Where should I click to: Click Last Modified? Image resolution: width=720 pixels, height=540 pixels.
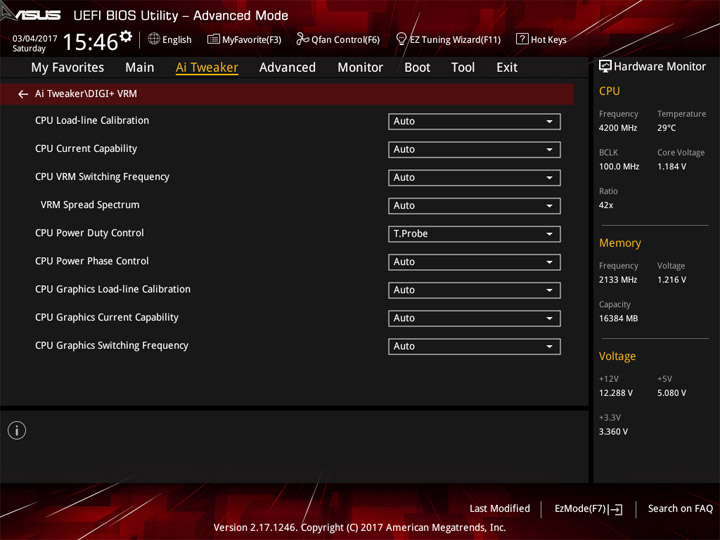click(500, 509)
